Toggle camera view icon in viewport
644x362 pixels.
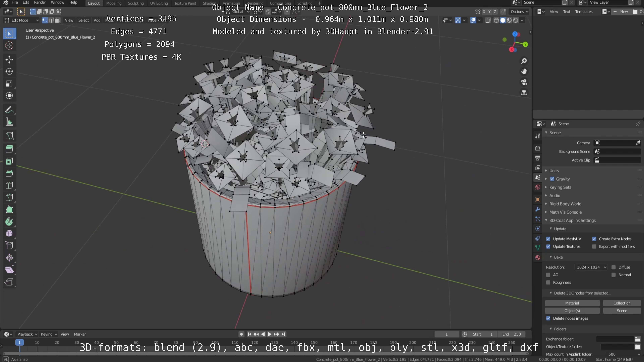click(x=524, y=82)
